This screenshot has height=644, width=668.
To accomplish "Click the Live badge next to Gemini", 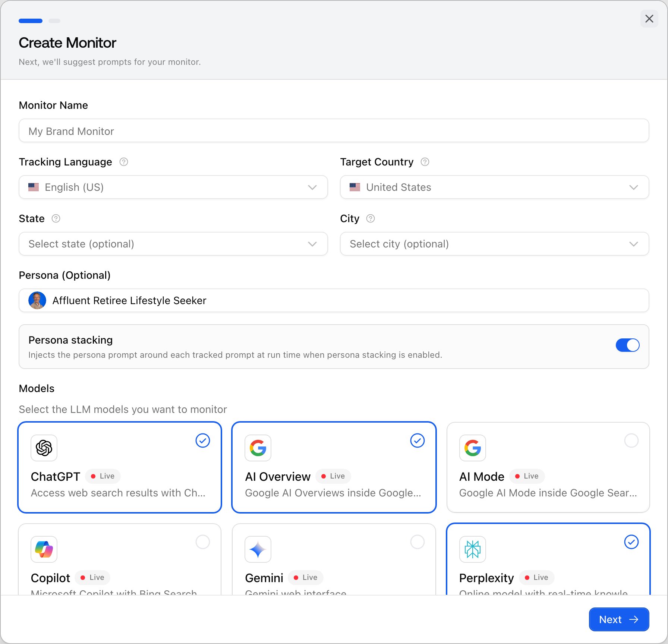I will [306, 577].
